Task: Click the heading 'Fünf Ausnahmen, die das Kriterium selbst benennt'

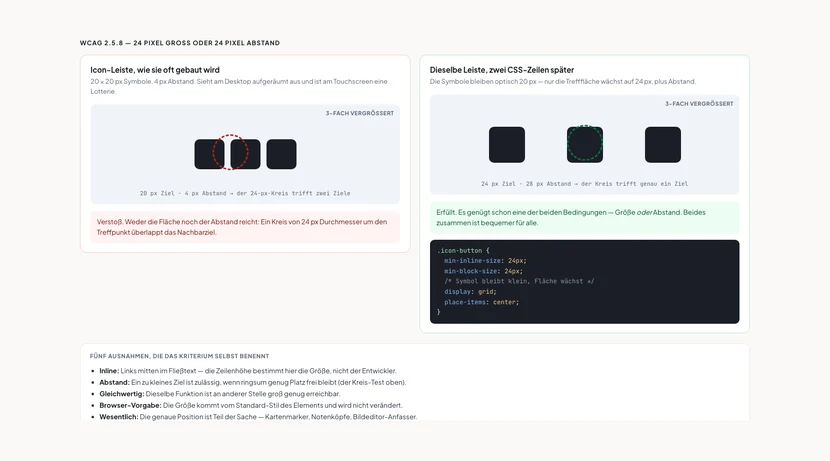Action: click(x=179, y=356)
